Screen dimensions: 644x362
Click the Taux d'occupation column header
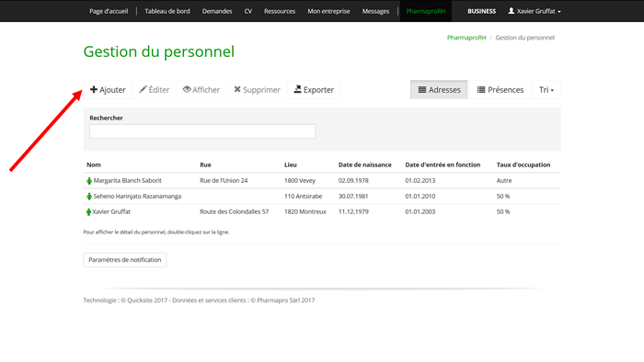tap(523, 164)
